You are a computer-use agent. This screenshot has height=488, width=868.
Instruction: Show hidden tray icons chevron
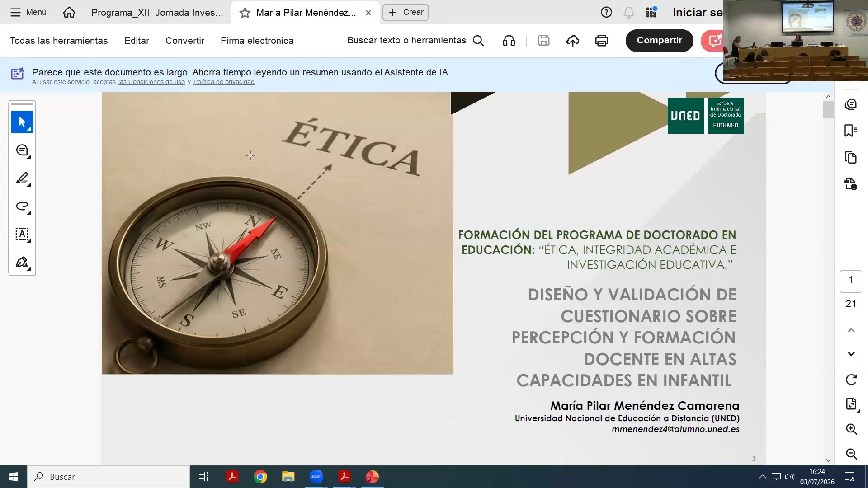[762, 477]
